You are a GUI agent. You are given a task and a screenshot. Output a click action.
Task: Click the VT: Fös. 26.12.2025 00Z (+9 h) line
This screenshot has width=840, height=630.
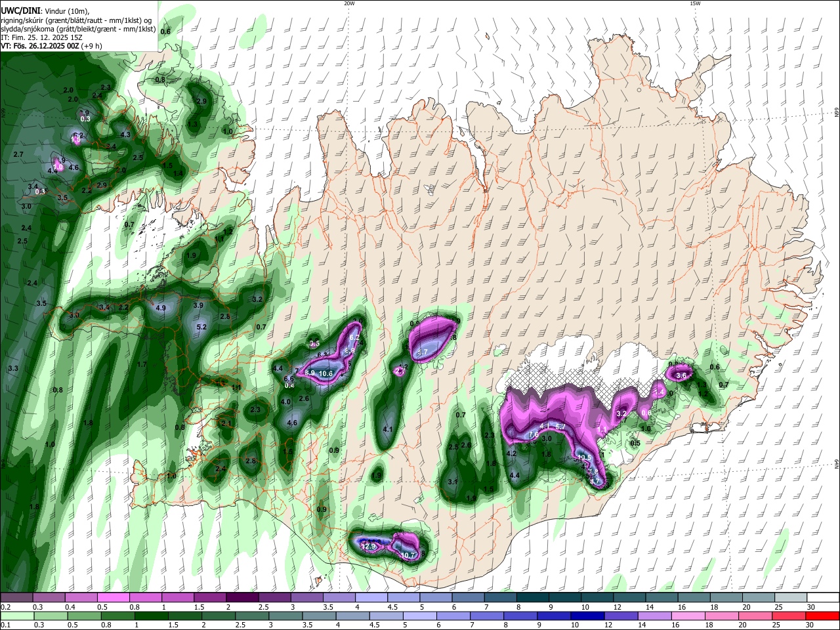click(51, 46)
